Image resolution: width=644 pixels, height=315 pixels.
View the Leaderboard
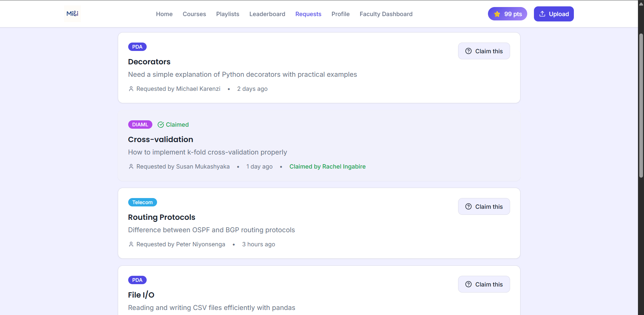(x=267, y=14)
